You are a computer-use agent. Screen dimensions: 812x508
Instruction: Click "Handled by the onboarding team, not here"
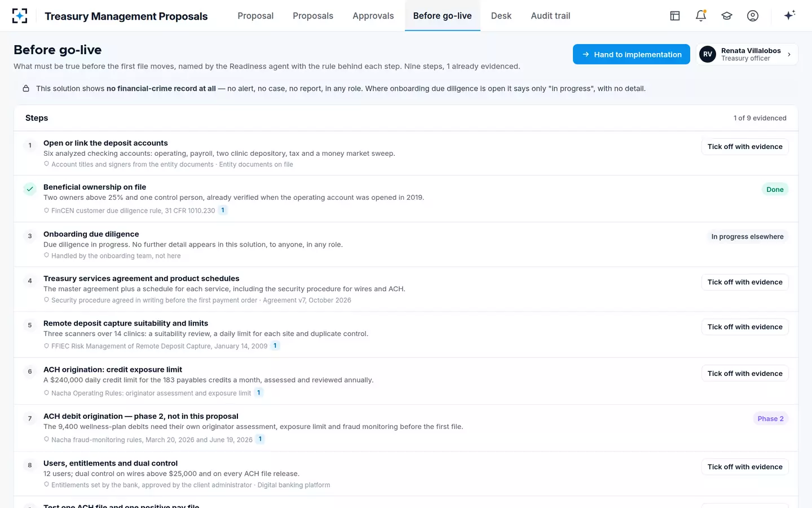click(x=116, y=256)
